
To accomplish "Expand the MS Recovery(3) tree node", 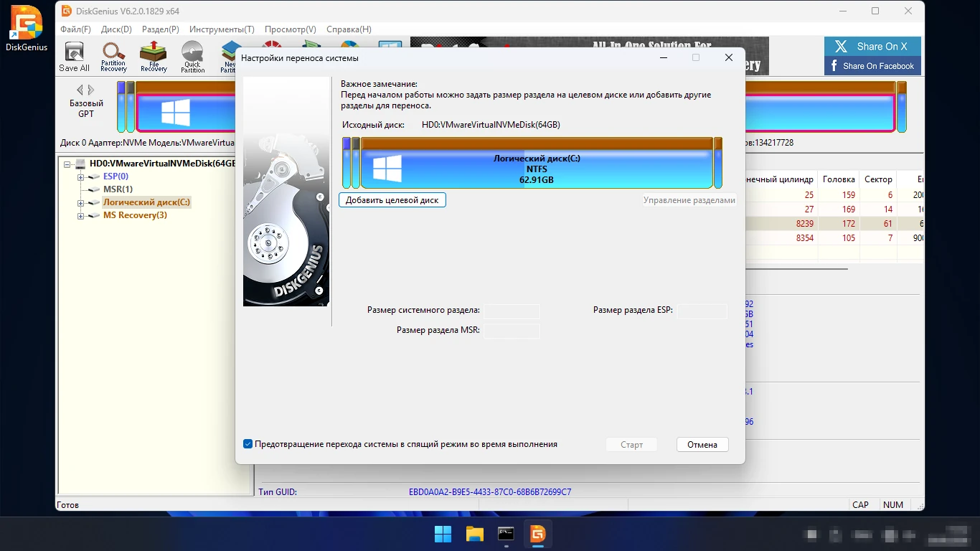I will [80, 215].
